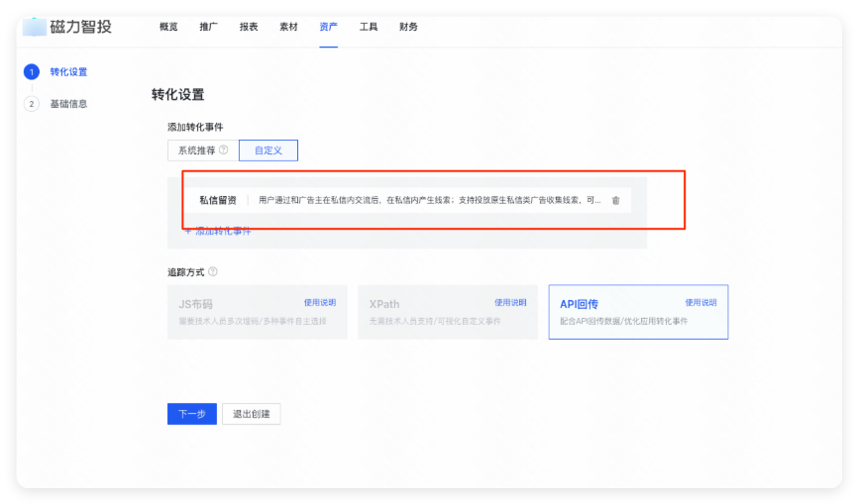The image size is (858, 504).
Task: Click 添加转化事件 link
Action: tap(218, 232)
